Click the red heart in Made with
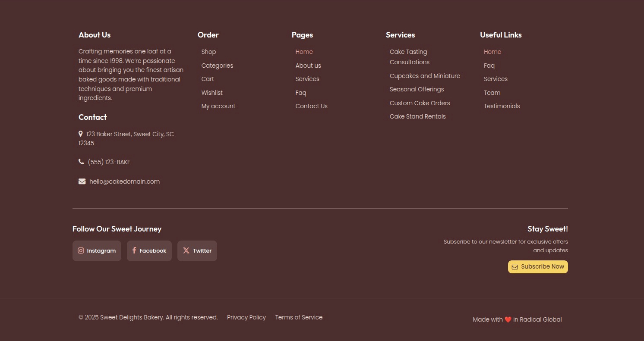The image size is (644, 341). click(x=508, y=319)
